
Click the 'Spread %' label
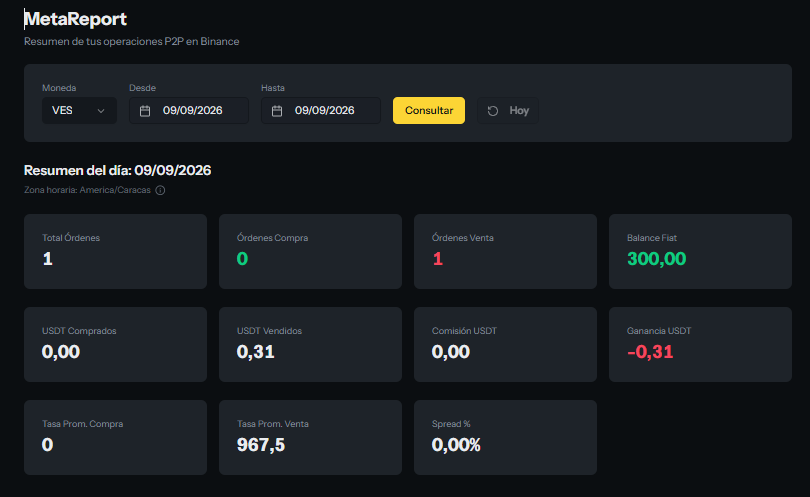pos(451,424)
